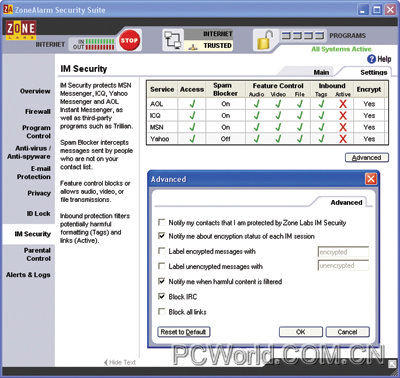
Task: Click the padlock Internet Lock icon
Action: click(265, 40)
